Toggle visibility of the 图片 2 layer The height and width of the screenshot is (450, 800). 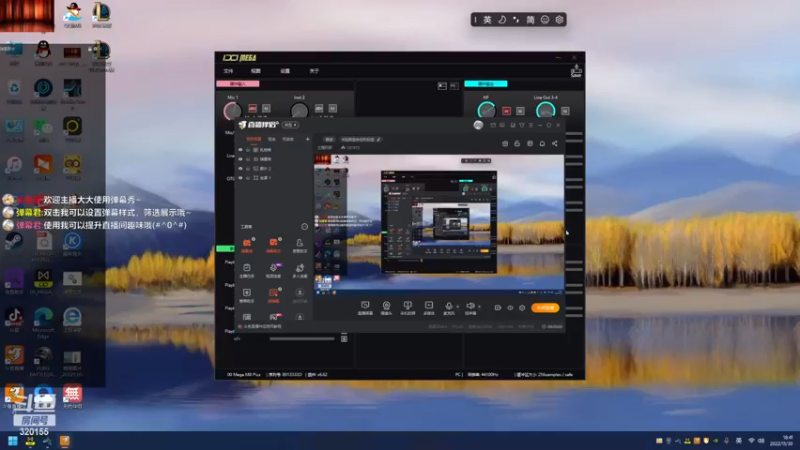click(240, 168)
